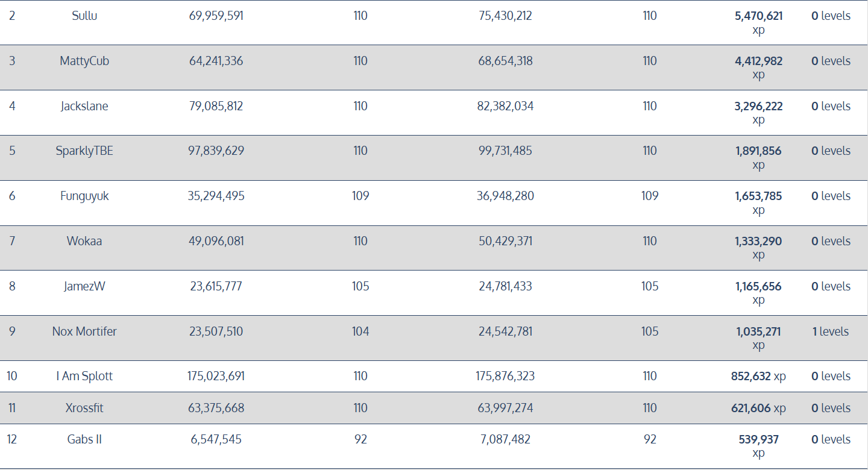This screenshot has width=868, height=470.
Task: Open MattyCub's player profile
Action: tap(84, 61)
